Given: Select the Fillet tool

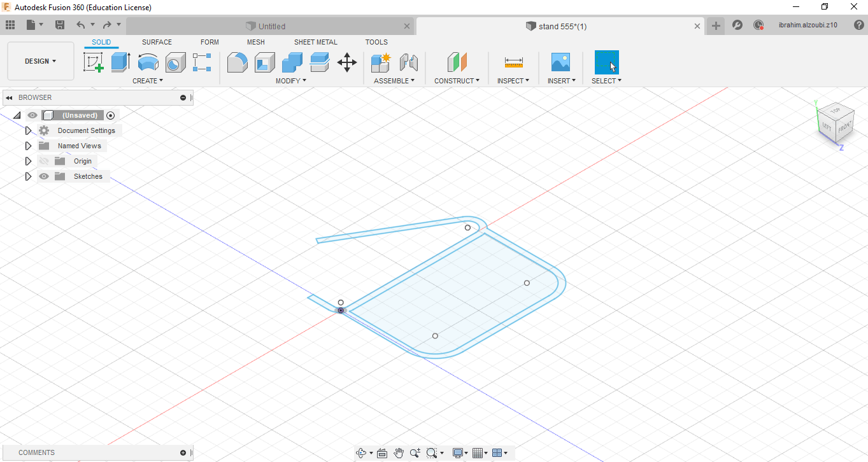Looking at the screenshot, I should coord(238,62).
